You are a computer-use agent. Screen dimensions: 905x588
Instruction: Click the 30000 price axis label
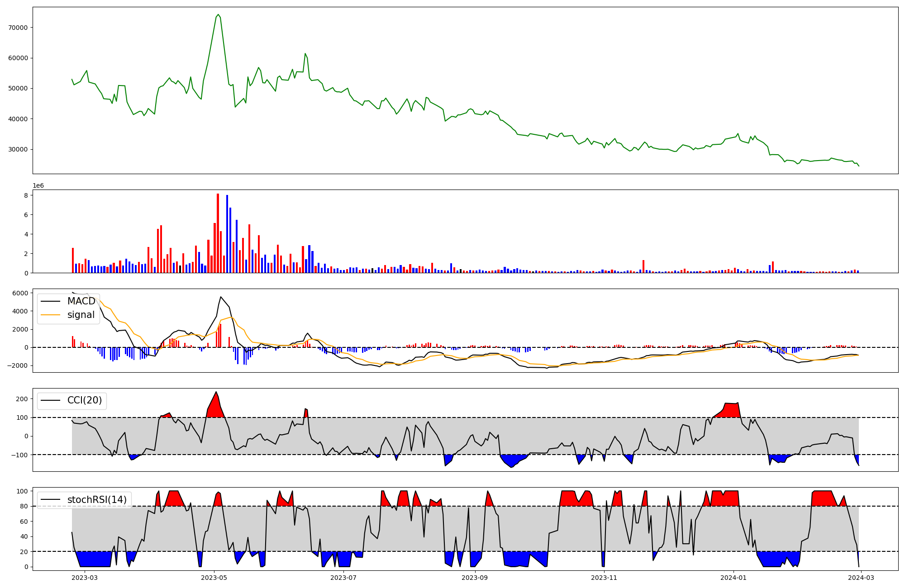pyautogui.click(x=18, y=150)
